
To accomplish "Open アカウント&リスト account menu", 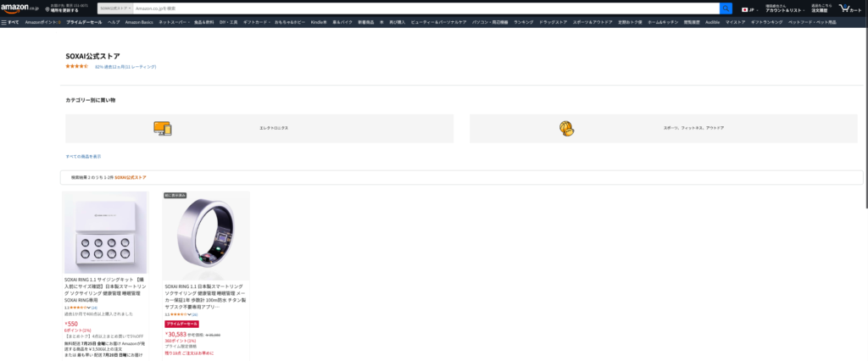I will (785, 10).
